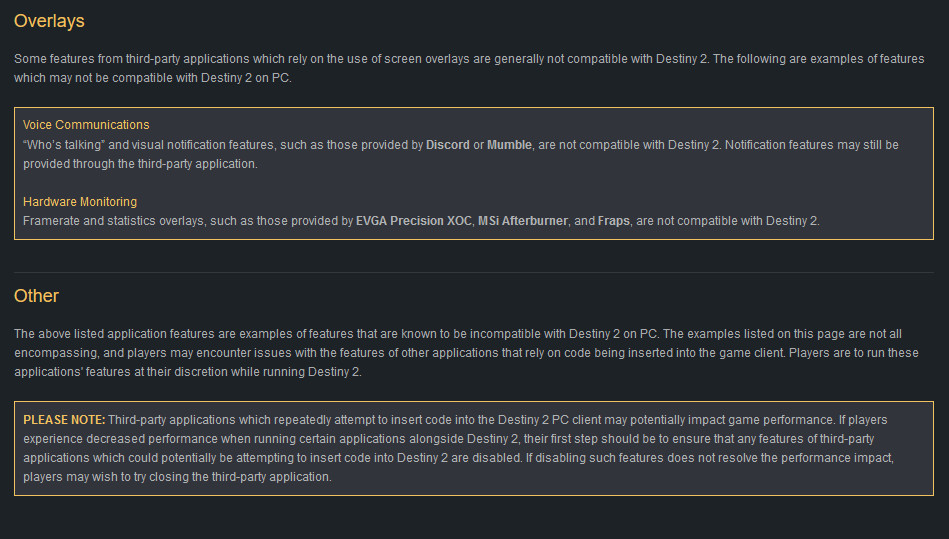
Task: Click the bold word Discord
Action: pos(448,145)
